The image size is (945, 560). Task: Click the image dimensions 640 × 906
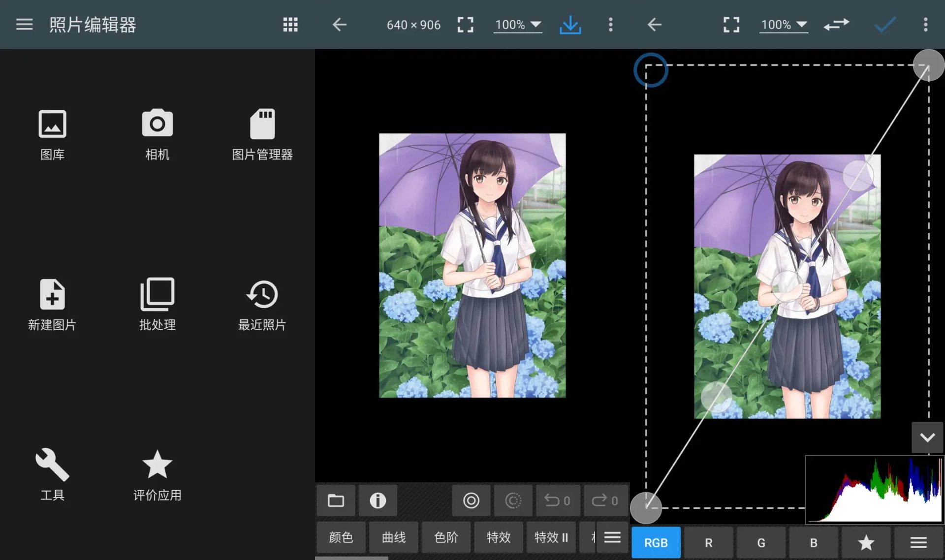[413, 25]
